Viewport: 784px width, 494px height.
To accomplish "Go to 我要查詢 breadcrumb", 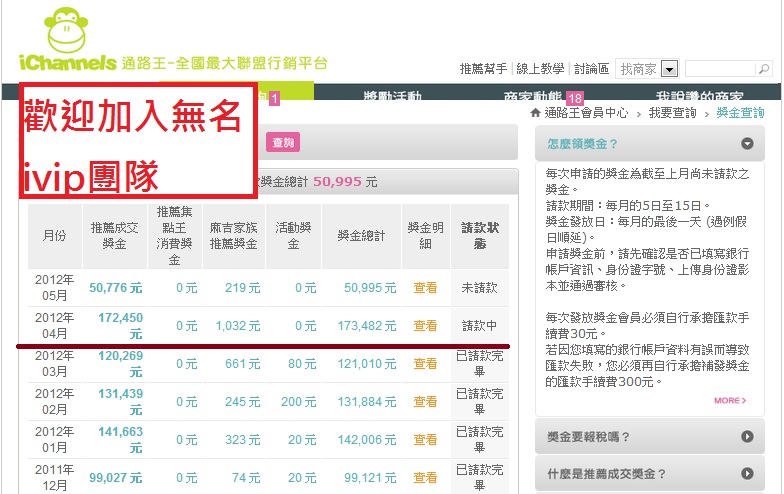I will point(672,112).
